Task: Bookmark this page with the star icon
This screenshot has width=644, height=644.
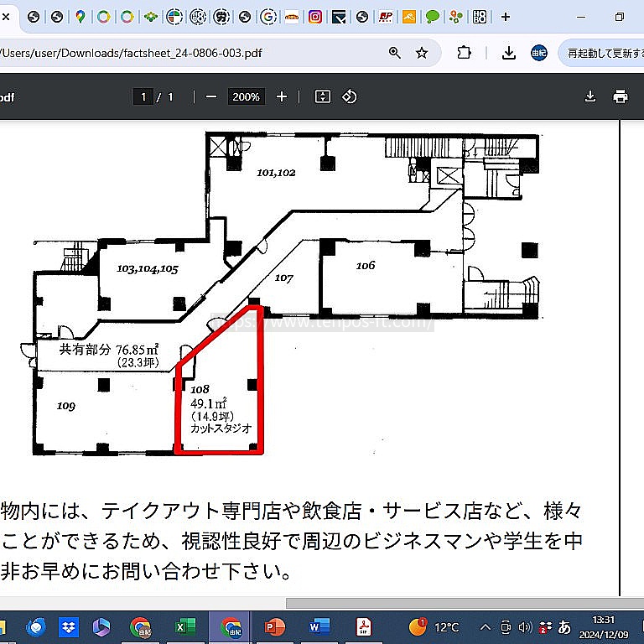Action: point(422,53)
